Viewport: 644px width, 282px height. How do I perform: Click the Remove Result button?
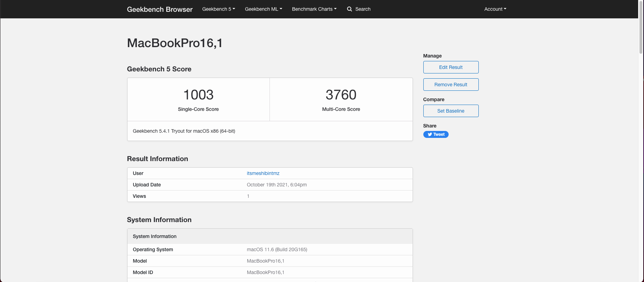[x=451, y=85]
